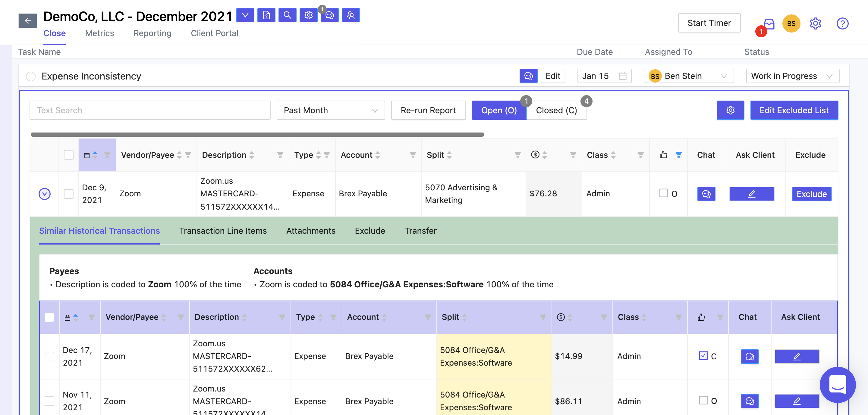868x415 pixels.
Task: Toggle select-all checkbox in historical table
Action: 49,317
